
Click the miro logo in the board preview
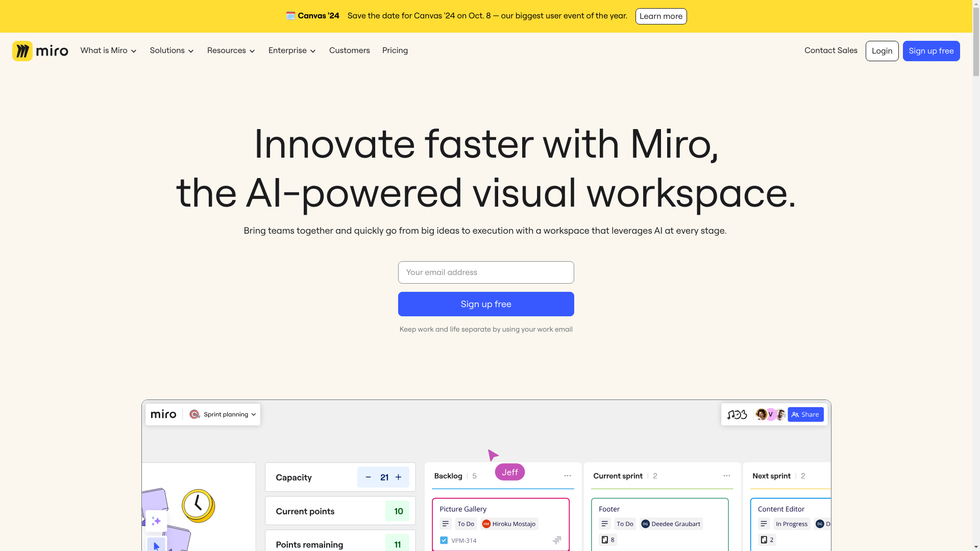coord(163,414)
